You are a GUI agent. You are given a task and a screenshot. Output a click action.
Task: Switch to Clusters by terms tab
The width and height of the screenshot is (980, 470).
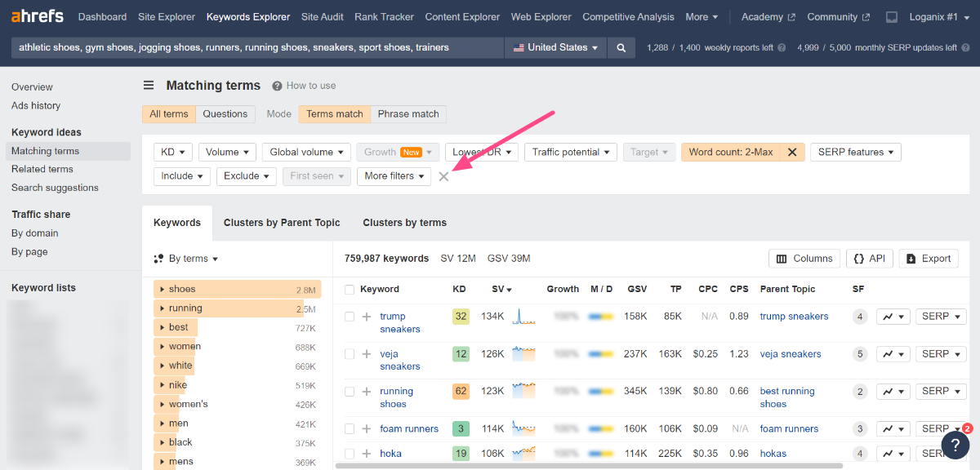click(405, 223)
